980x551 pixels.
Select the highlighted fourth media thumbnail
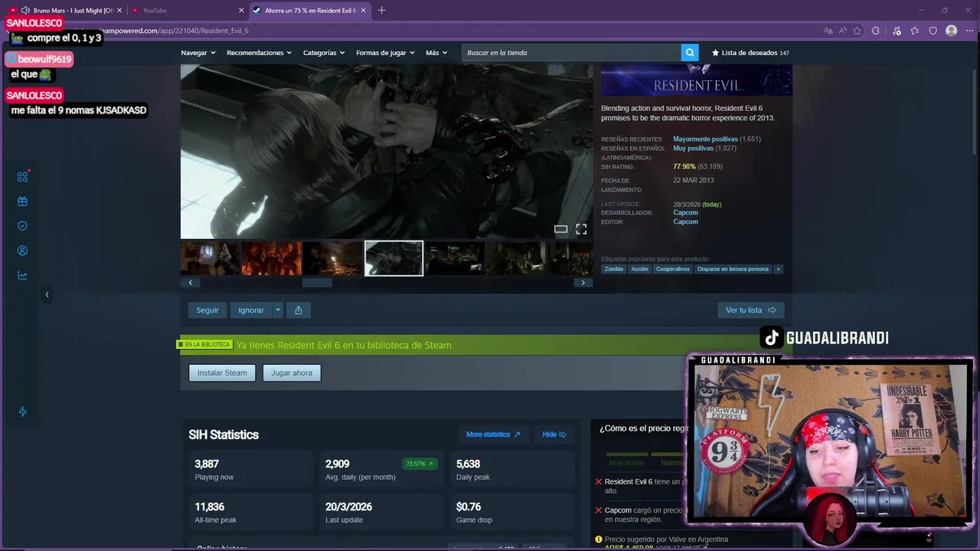(x=394, y=259)
